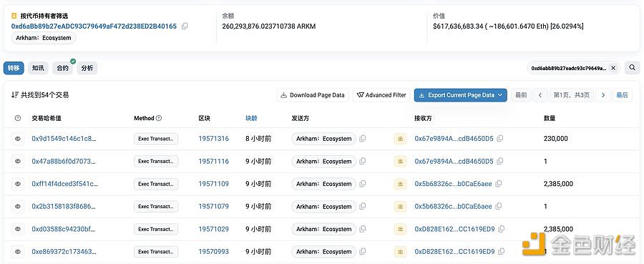Jump to the first page 最前
Image resolution: width=644 pixels, height=264 pixels.
coord(521,95)
